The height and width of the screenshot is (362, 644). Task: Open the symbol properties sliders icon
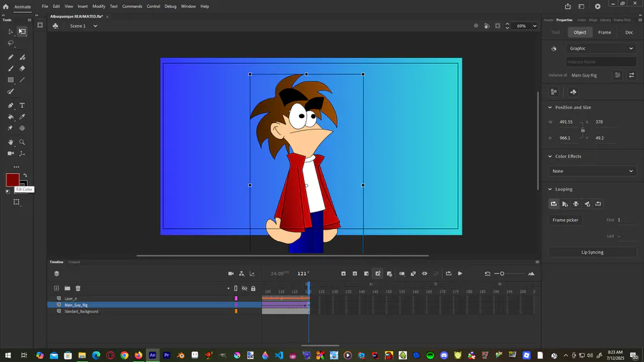[x=618, y=75]
